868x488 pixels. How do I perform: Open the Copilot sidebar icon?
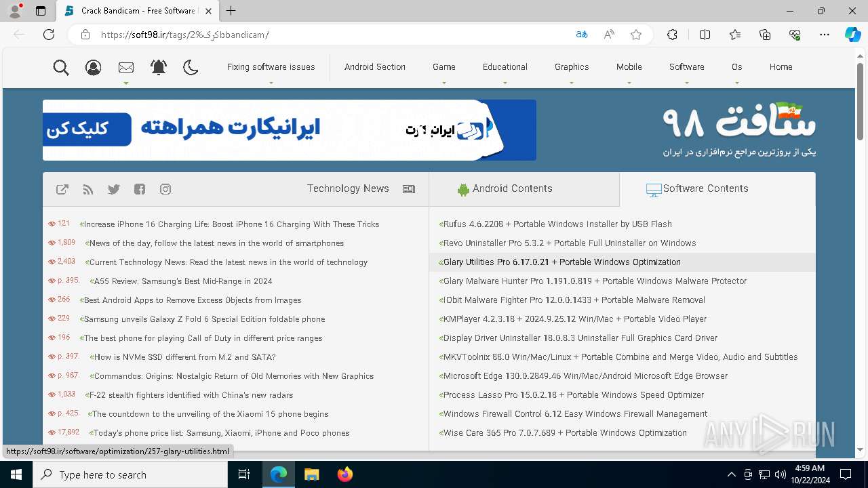click(x=852, y=35)
